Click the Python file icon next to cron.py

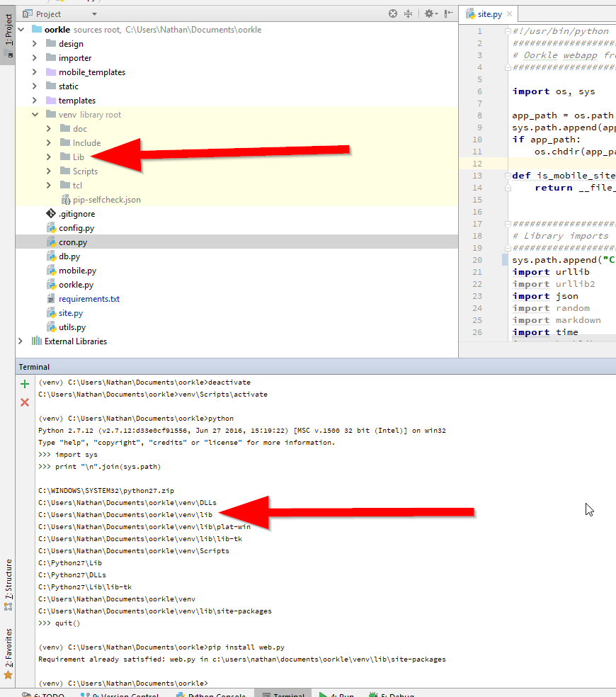(x=52, y=242)
